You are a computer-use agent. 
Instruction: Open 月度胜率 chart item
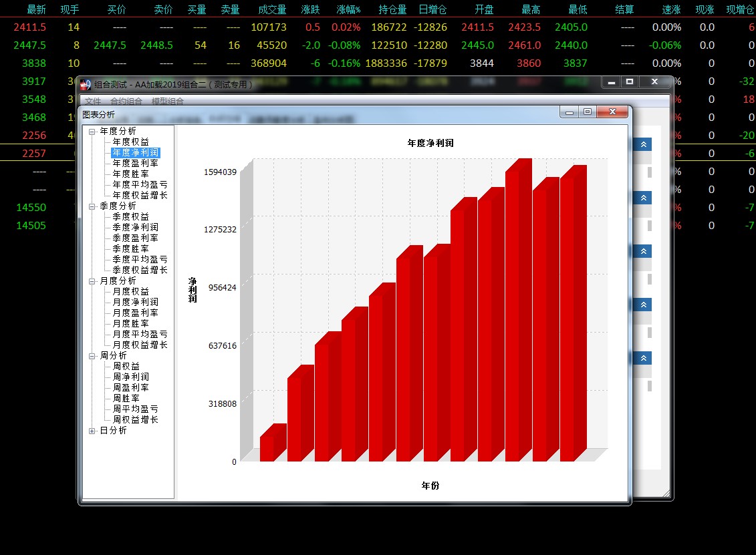[x=130, y=323]
